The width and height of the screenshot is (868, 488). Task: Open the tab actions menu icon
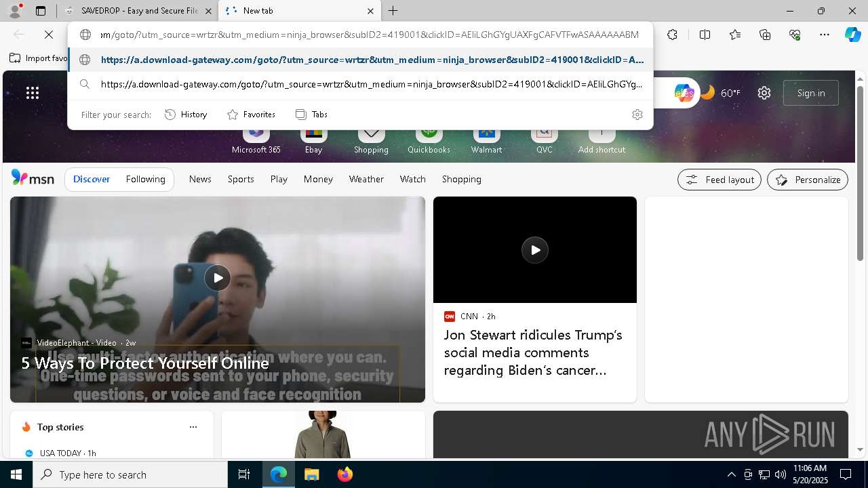tap(41, 11)
